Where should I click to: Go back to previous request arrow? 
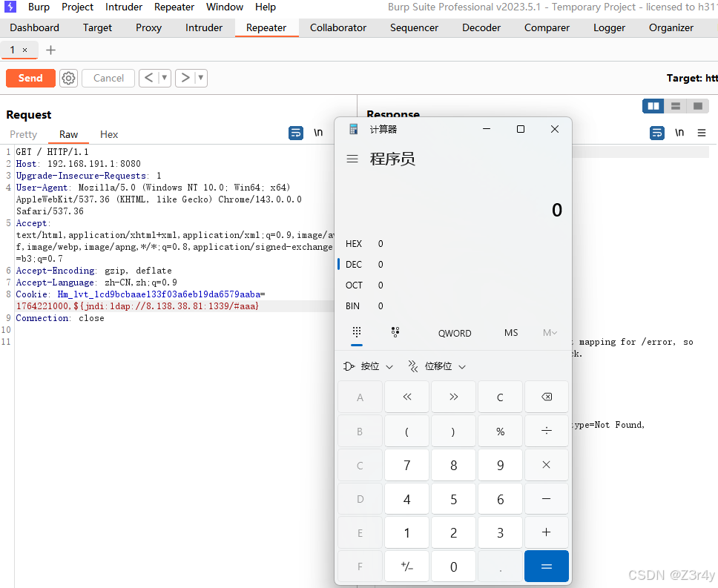coord(148,78)
